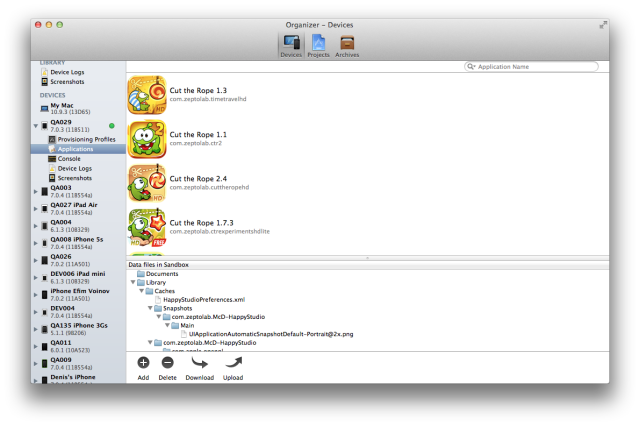This screenshot has width=640, height=426.
Task: Click the search magnifier icon
Action: click(471, 67)
